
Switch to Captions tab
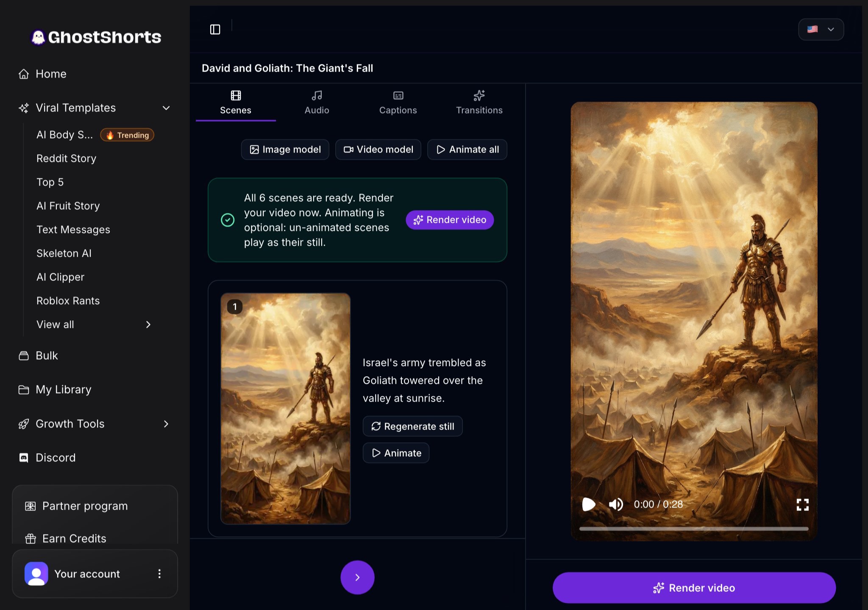point(398,103)
